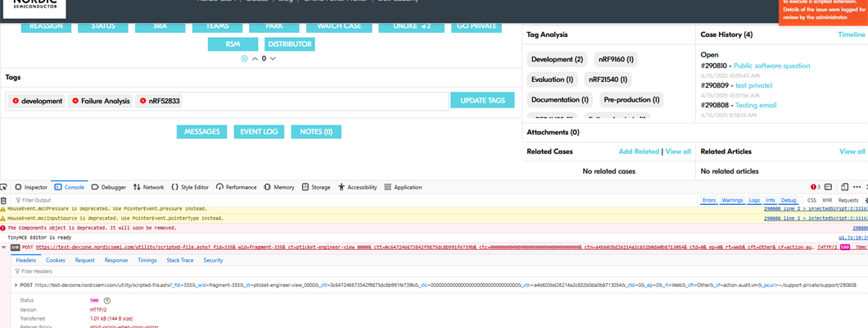Click the DISTRIBUTOR button
The width and height of the screenshot is (868, 328).
(x=290, y=44)
